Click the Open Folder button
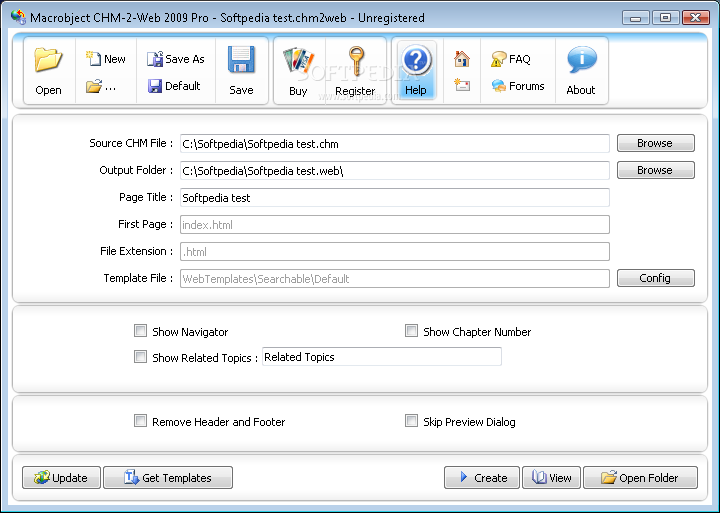This screenshot has width=720, height=513. tap(641, 478)
